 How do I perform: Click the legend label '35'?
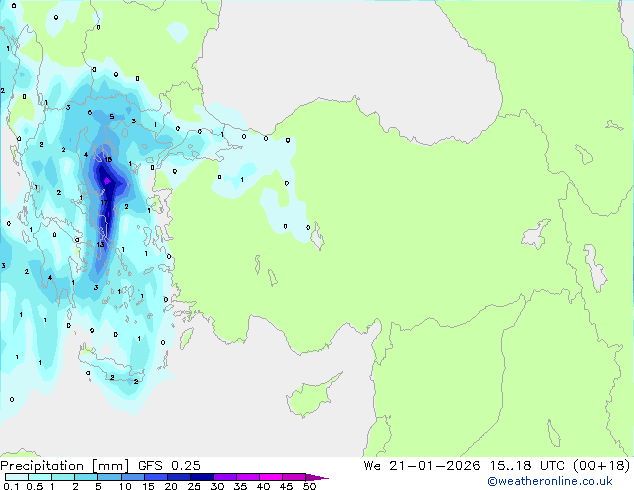pyautogui.click(x=240, y=486)
